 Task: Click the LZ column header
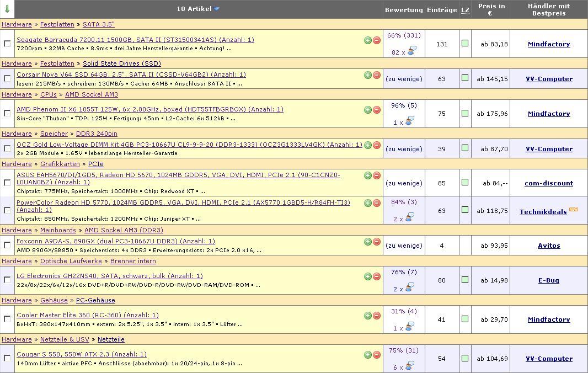(465, 10)
